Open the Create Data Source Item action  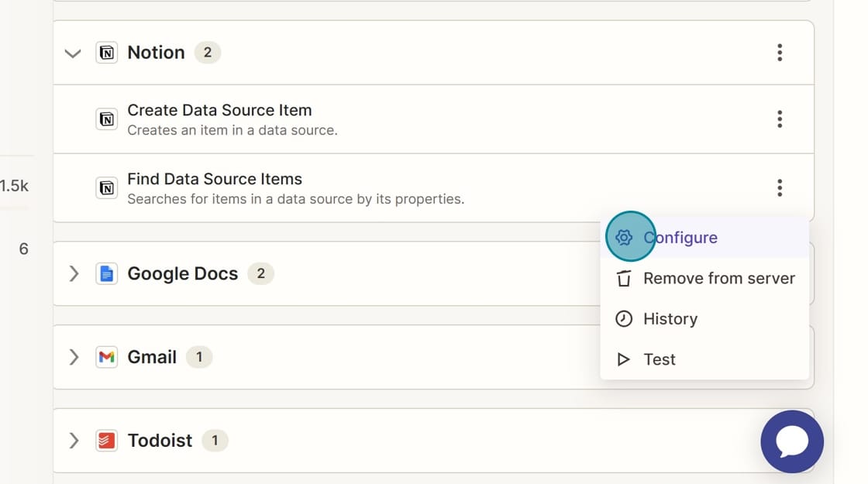[219, 111]
